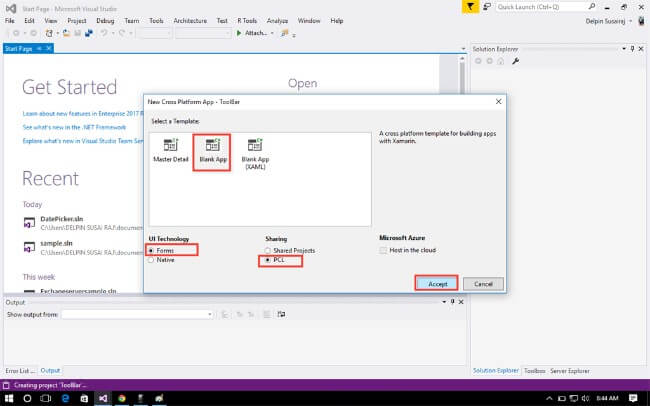This screenshot has height=406, width=650.
Task: Open the solution platforms combo box
Action: 203,33
